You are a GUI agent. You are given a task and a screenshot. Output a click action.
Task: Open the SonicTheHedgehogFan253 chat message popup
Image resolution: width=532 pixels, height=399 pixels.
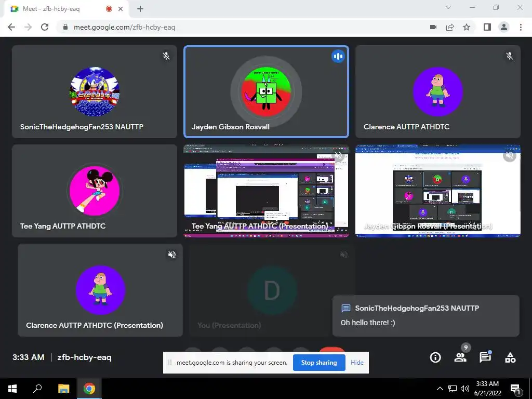point(426,315)
